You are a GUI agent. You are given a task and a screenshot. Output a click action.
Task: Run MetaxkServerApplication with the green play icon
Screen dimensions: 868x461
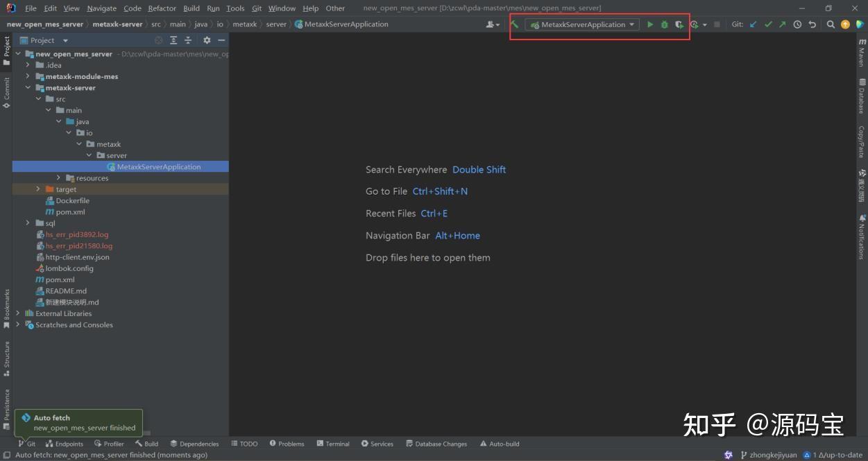tap(650, 24)
